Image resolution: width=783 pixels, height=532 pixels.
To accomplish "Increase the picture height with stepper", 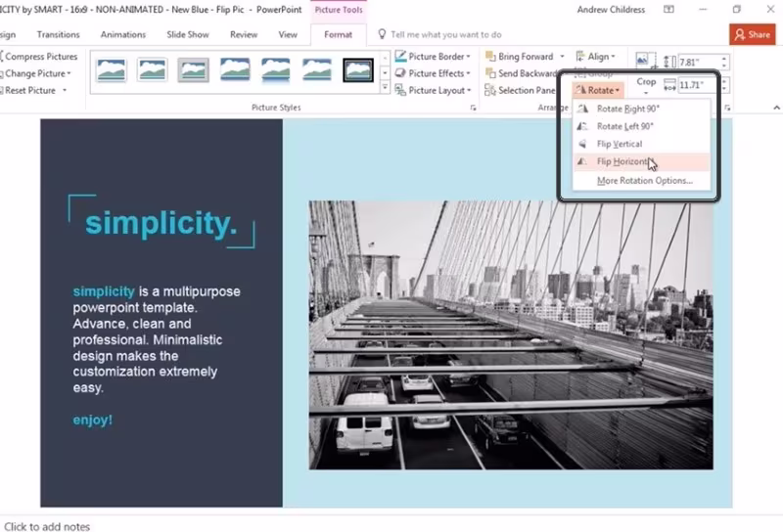I will point(724,59).
